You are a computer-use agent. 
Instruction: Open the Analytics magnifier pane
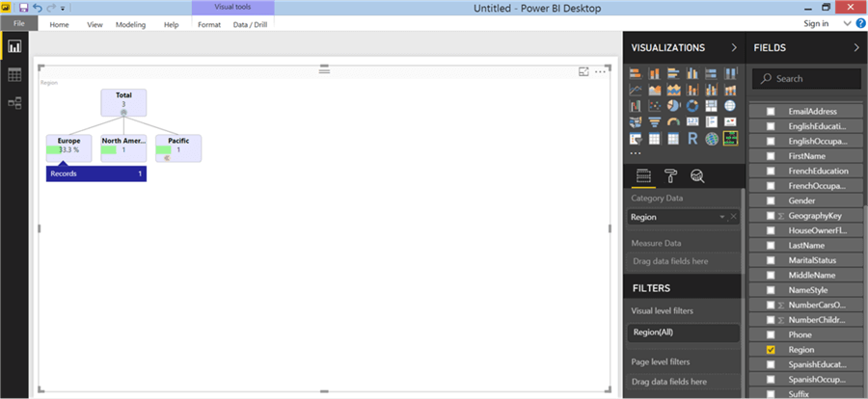(x=697, y=176)
